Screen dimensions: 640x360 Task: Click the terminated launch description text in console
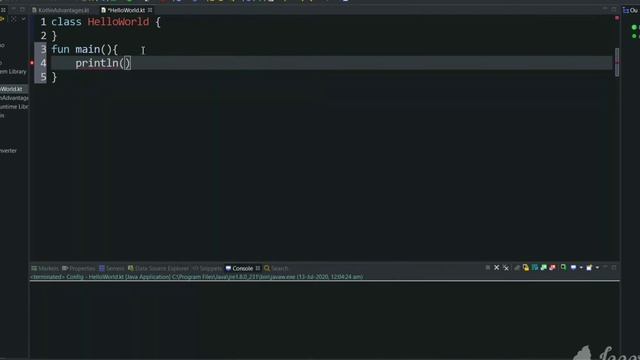pyautogui.click(x=197, y=277)
